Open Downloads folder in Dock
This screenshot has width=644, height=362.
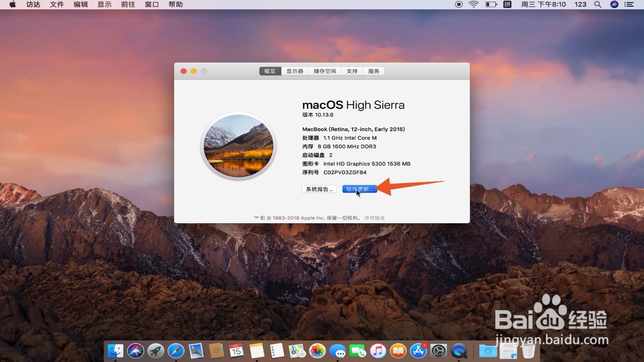[488, 351]
